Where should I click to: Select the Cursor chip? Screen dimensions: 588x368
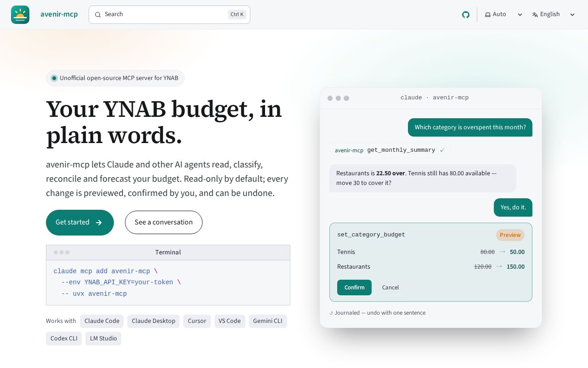point(197,321)
